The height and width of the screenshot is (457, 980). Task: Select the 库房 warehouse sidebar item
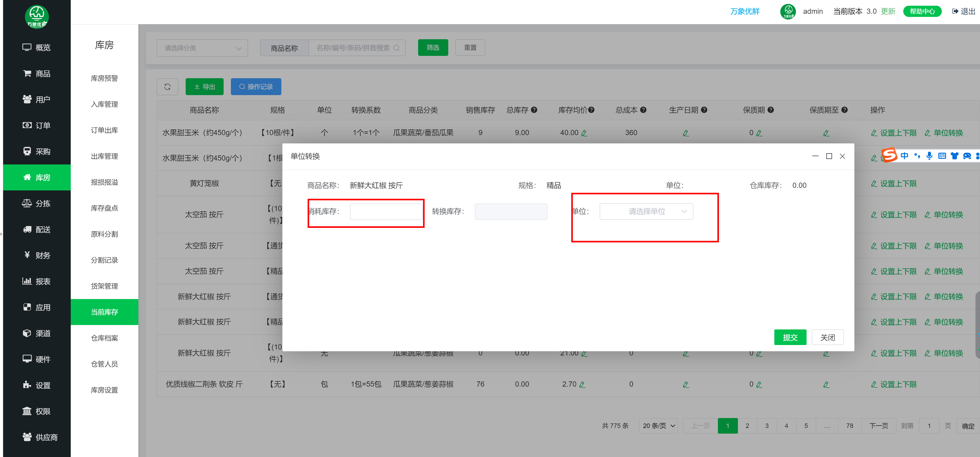pos(36,177)
